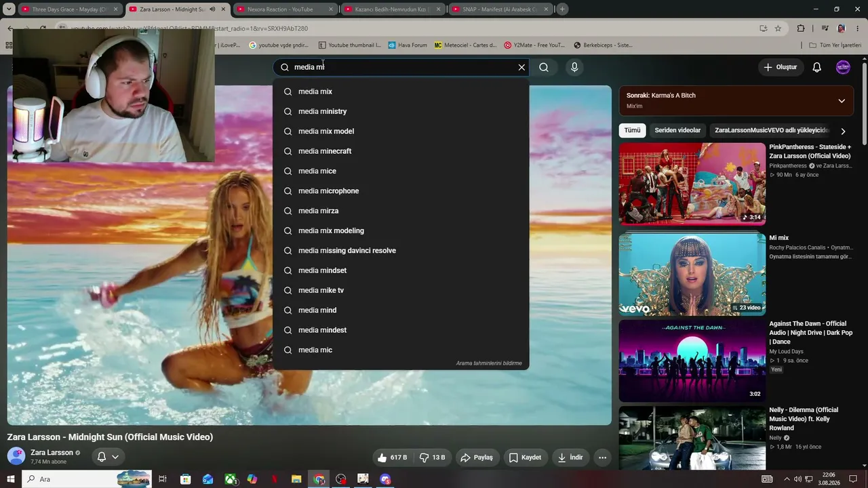Open Netflix from the taskbar
Viewport: 868px width, 488px height.
coord(275,479)
